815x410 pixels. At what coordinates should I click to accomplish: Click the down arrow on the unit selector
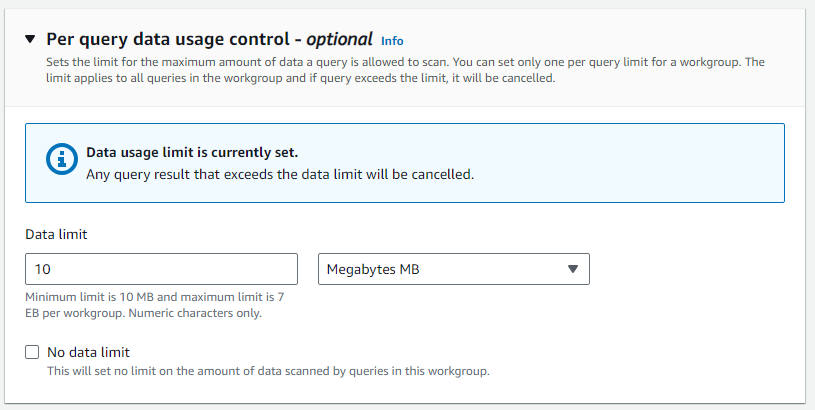573,269
